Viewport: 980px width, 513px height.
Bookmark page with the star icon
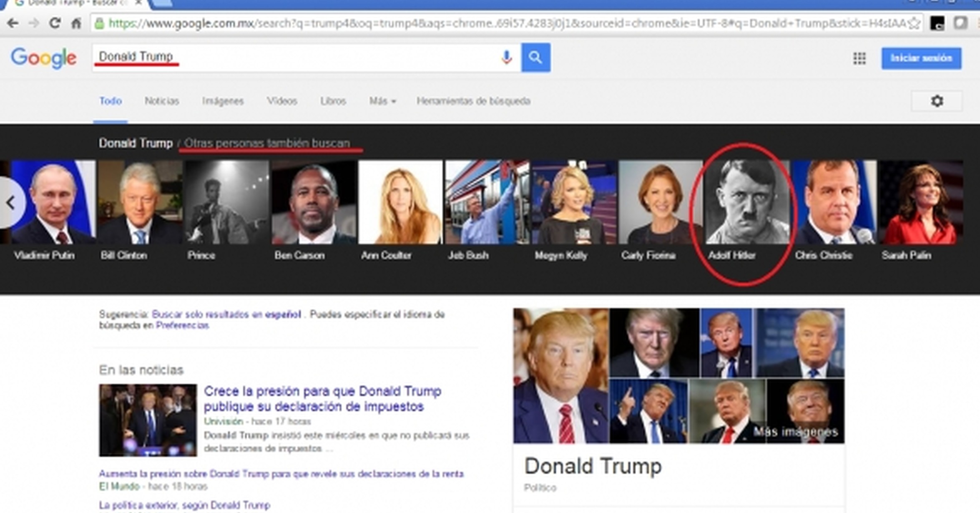[x=913, y=23]
